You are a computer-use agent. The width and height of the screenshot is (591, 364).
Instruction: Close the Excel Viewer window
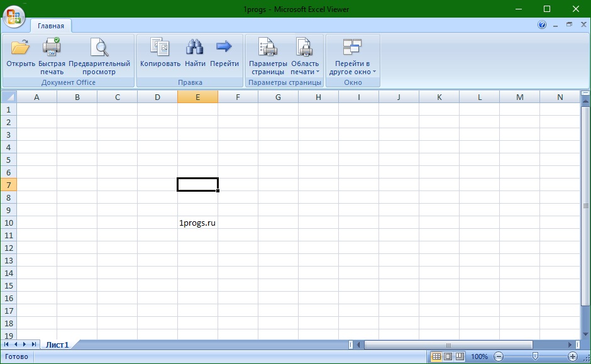pos(575,9)
